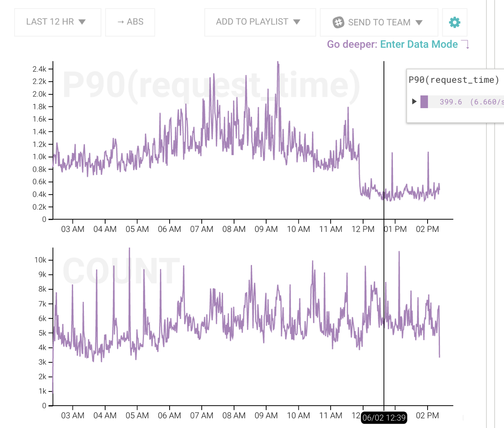Image resolution: width=504 pixels, height=428 pixels.
Task: Click the 8k y-axis label on COUNT chart
Action: pyautogui.click(x=43, y=289)
